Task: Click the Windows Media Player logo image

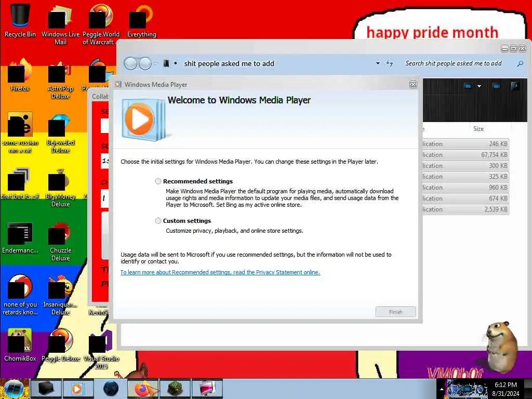Action: (x=144, y=119)
